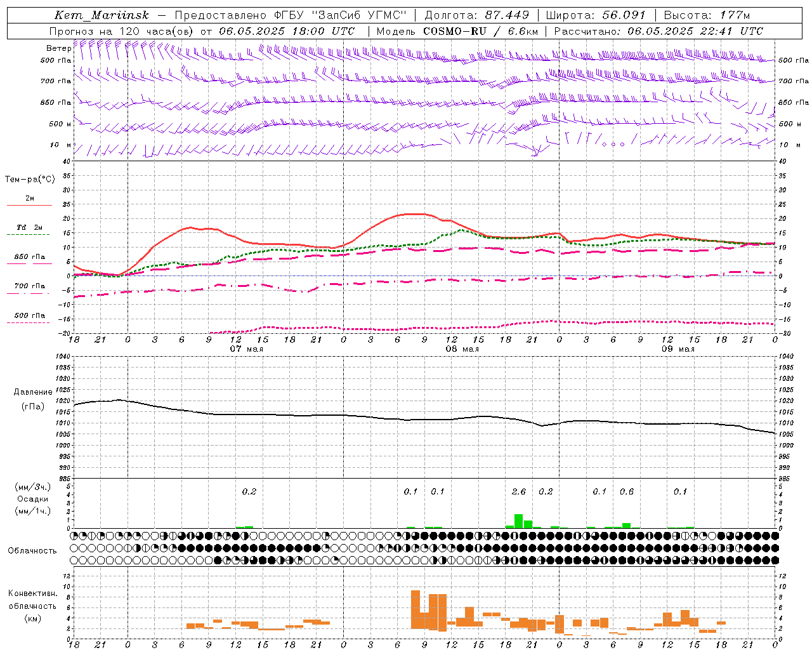The image size is (812, 650).
Task: Click the Облачность panel label
Action: point(32,551)
